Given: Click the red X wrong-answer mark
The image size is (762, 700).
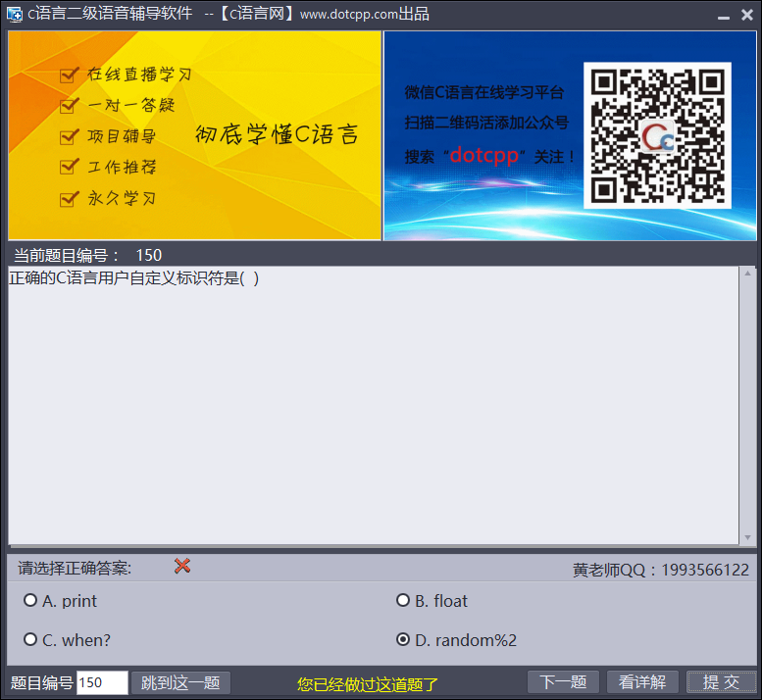Looking at the screenshot, I should click(181, 566).
